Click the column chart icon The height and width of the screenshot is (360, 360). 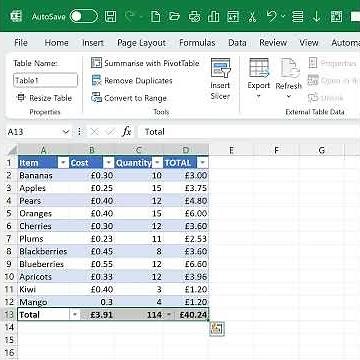tap(213, 16)
